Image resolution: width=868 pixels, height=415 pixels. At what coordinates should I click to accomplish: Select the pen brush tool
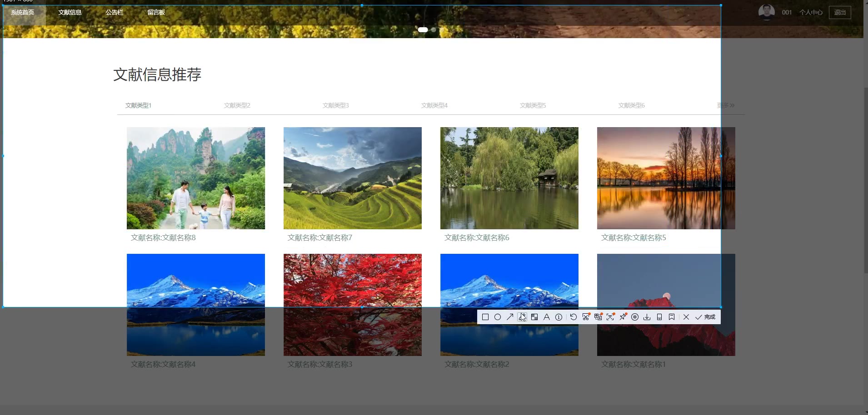[x=522, y=317]
